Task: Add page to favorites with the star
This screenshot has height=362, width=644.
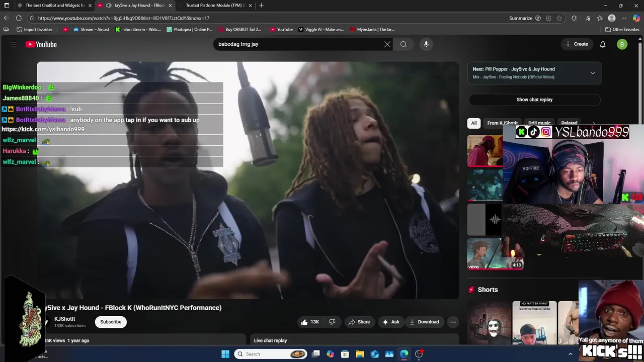Action: pyautogui.click(x=559, y=18)
